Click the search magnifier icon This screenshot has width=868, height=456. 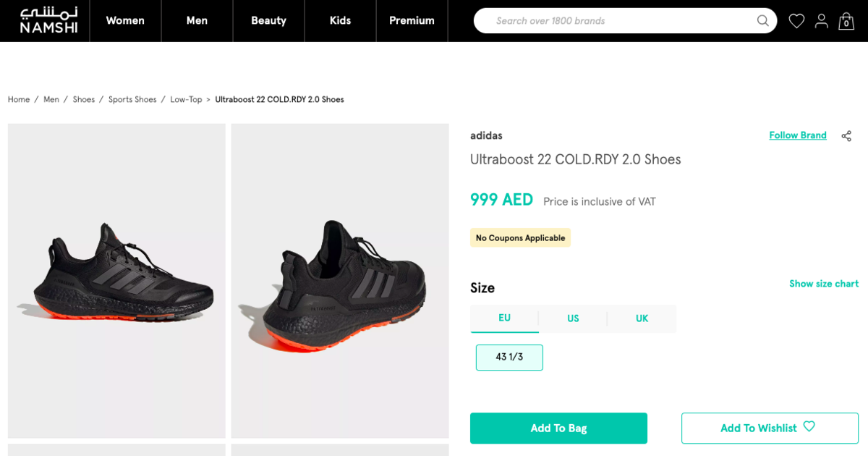pyautogui.click(x=762, y=21)
